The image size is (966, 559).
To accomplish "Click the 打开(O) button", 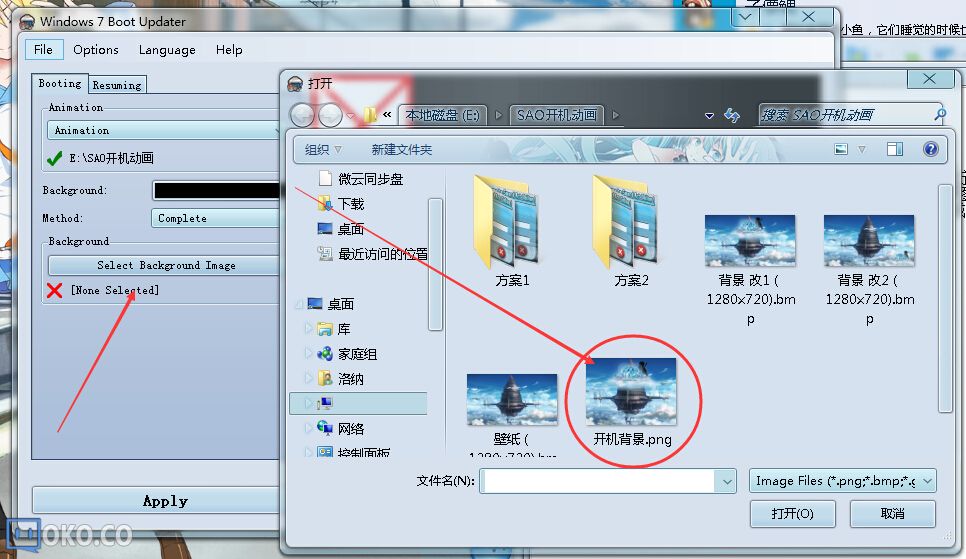I will (792, 513).
